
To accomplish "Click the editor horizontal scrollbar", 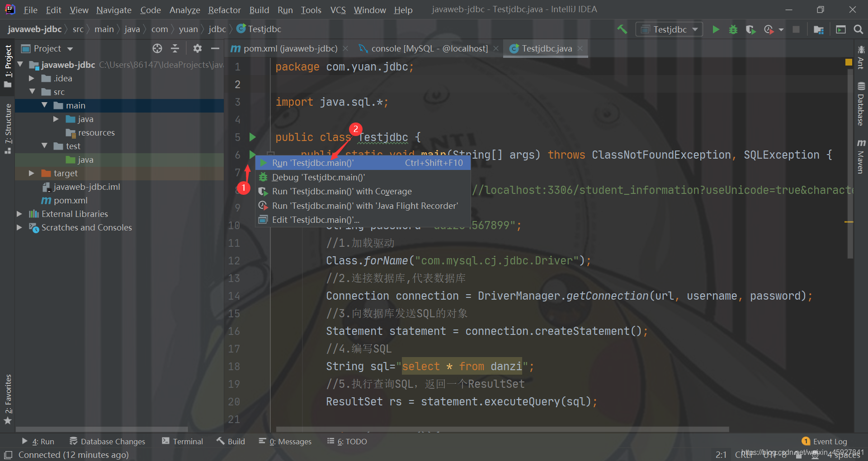I will 502,429.
